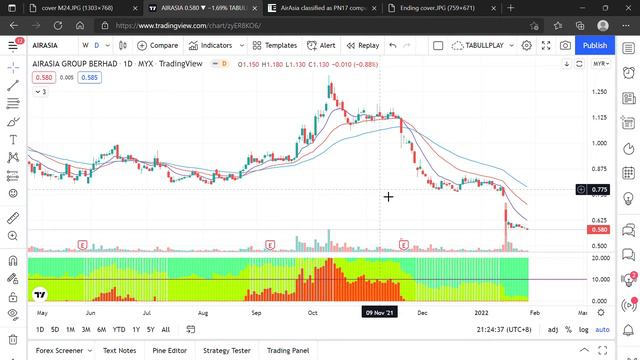Open the candlestick chart style selector
Viewport: 640px width, 360px height.
[x=122, y=45]
